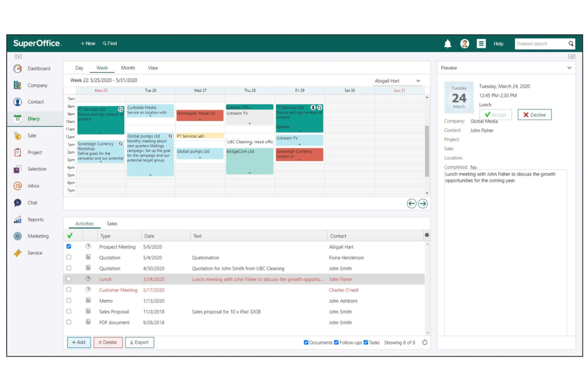Click the notification bell icon
Screen dimensions: 588x392
click(x=447, y=43)
